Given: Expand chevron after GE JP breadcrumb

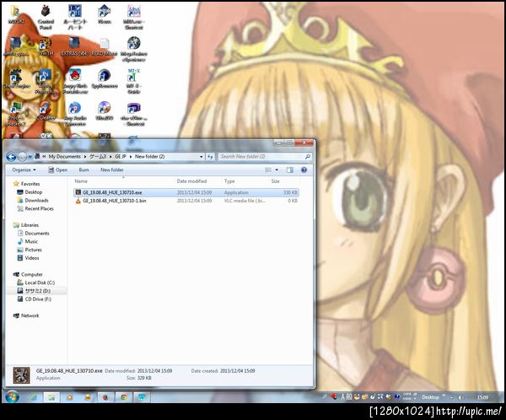Looking at the screenshot, I should [131, 157].
